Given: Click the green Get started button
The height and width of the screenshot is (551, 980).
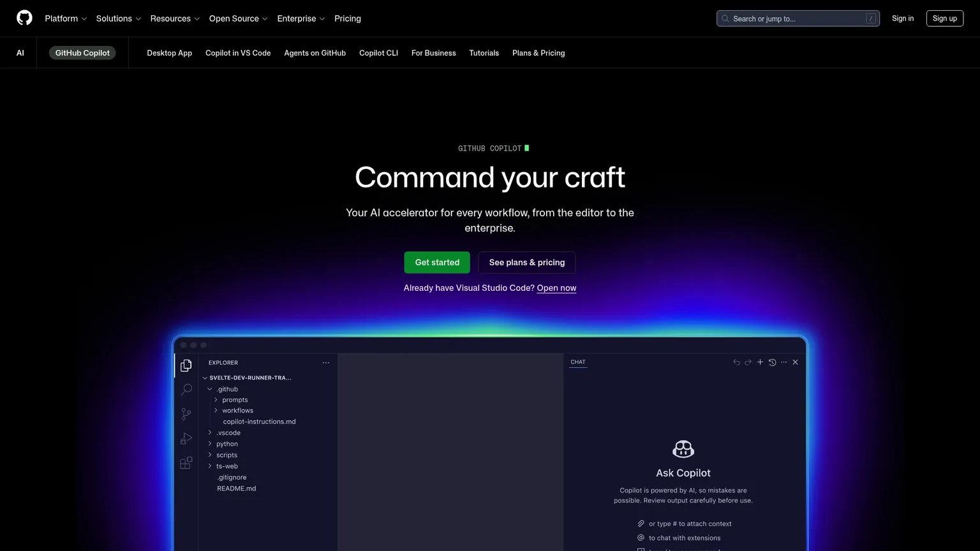Looking at the screenshot, I should tap(437, 262).
